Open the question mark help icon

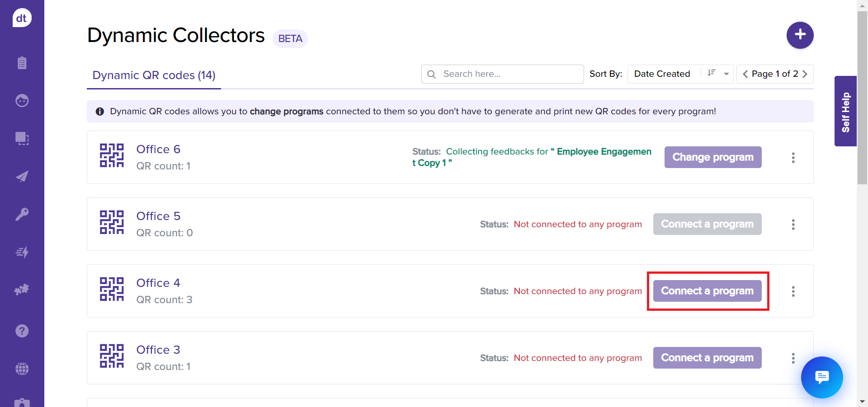click(22, 331)
